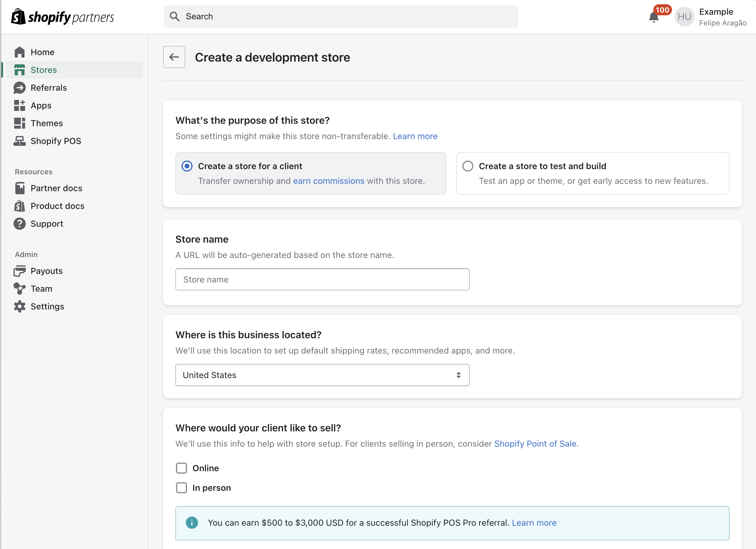
Task: Click 'Learn more' about non-transferable stores
Action: (415, 136)
